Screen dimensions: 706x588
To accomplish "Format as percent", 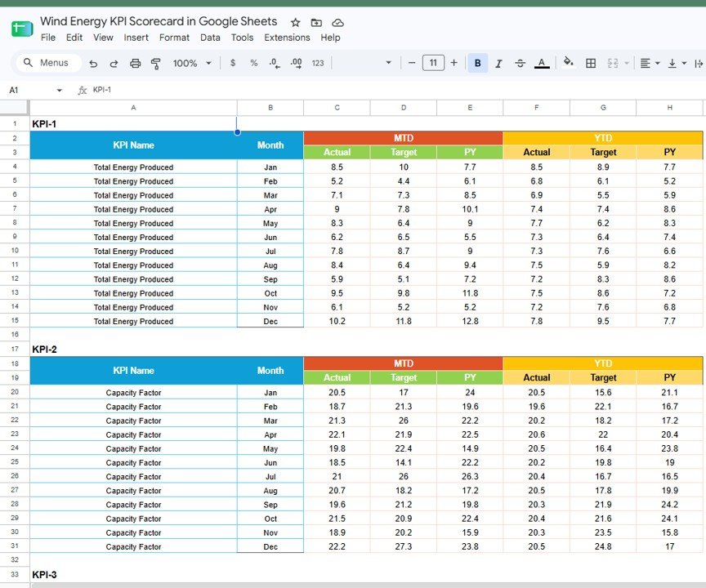I will pos(254,63).
